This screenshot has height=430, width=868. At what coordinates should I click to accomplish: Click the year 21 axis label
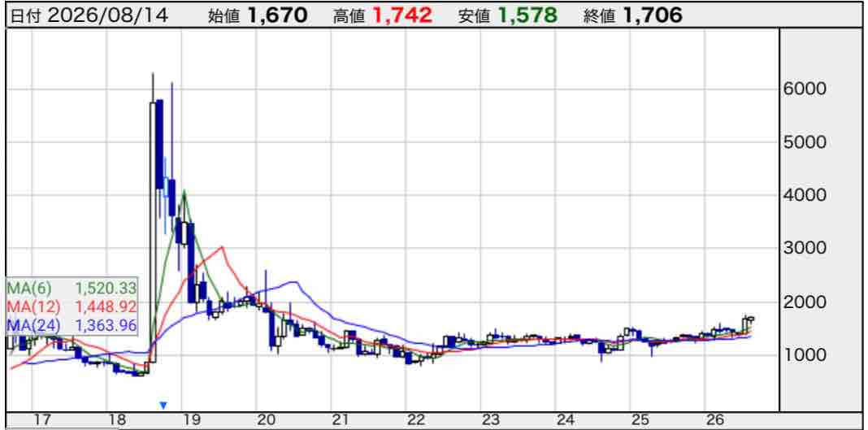[x=341, y=419]
